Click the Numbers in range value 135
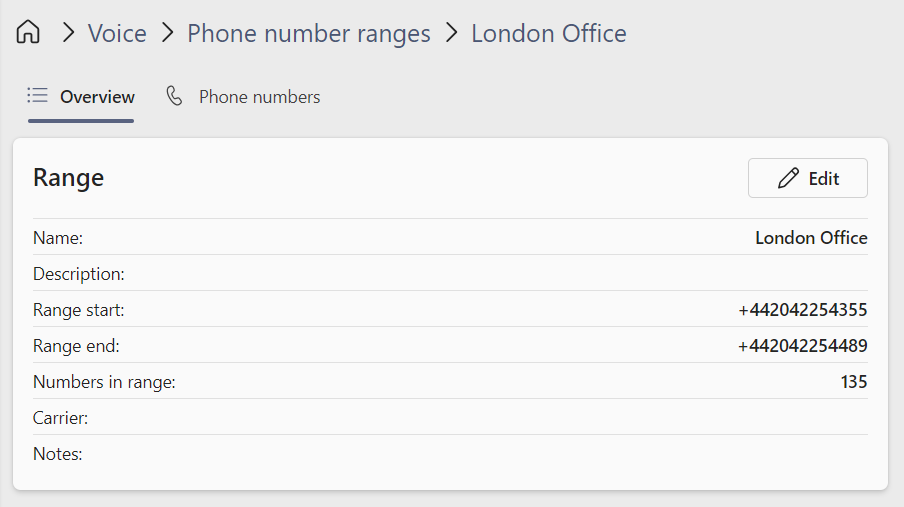Screen dimensions: 904x507 (854, 382)
